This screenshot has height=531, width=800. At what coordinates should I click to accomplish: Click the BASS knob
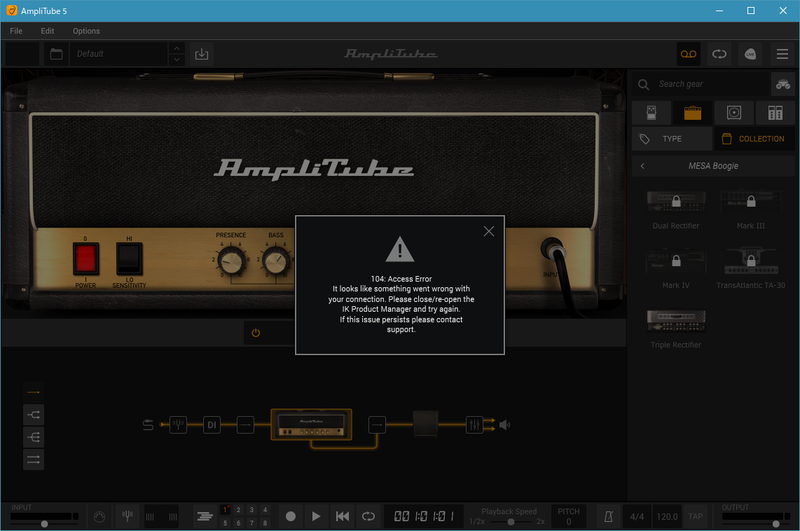point(276,262)
